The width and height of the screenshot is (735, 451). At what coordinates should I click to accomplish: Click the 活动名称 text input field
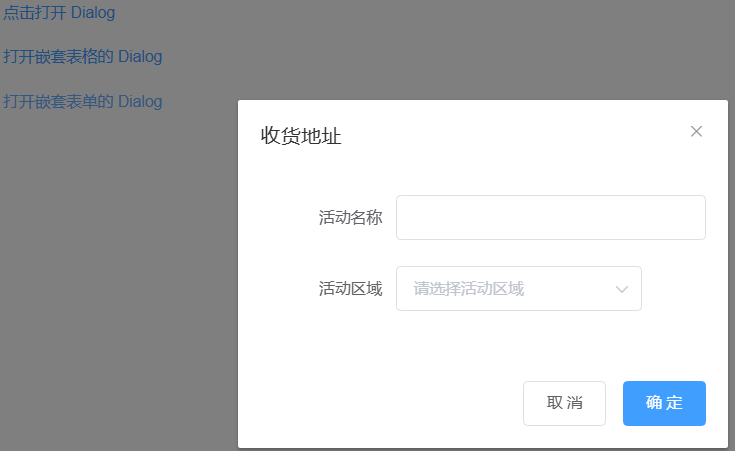point(551,218)
